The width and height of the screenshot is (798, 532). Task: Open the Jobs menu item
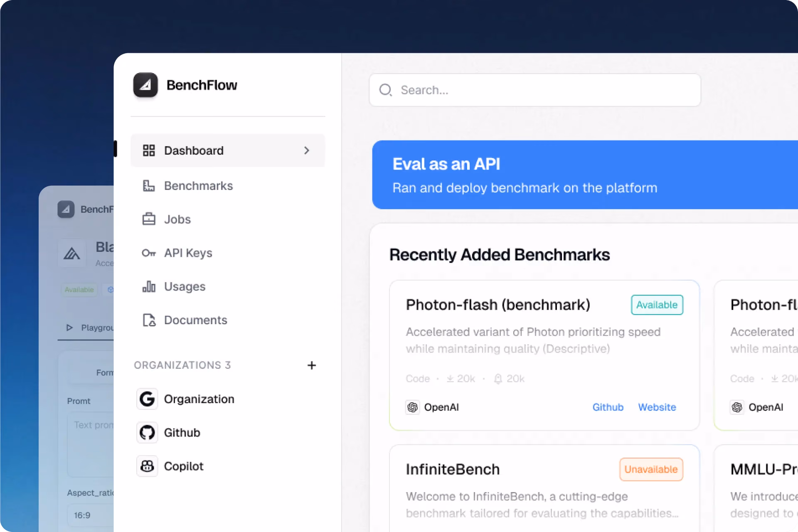[x=228, y=219]
